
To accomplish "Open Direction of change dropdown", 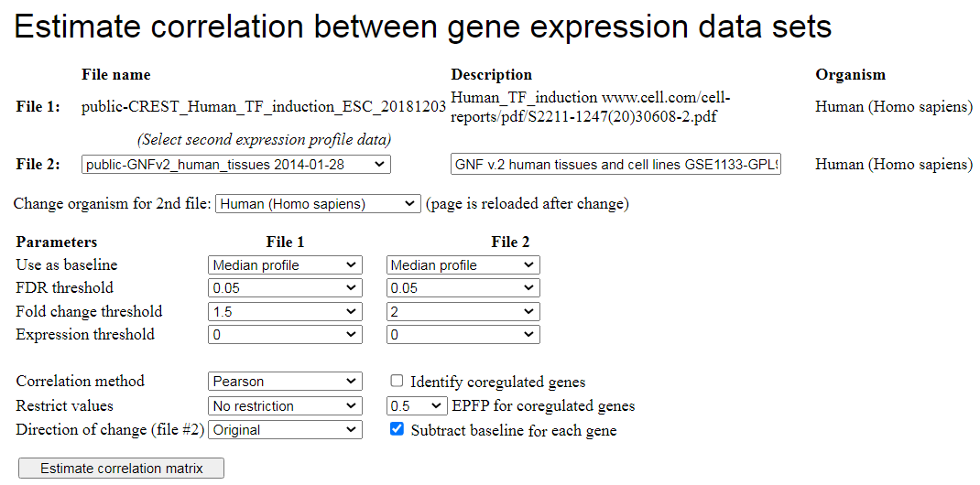I will [x=285, y=430].
